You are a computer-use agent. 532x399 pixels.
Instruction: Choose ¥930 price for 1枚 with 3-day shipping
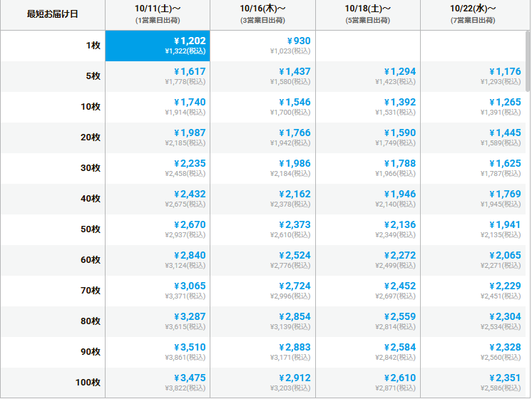pyautogui.click(x=262, y=46)
